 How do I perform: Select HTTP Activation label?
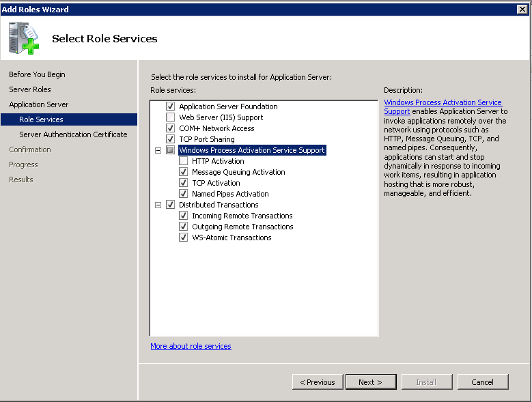218,161
